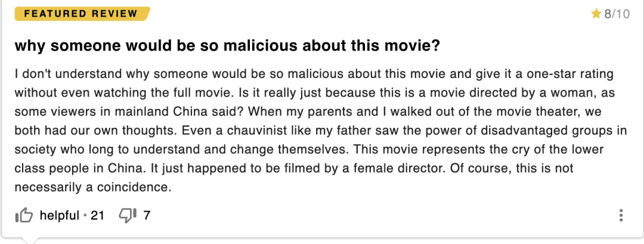Click the review's first line of body text

point(314,75)
